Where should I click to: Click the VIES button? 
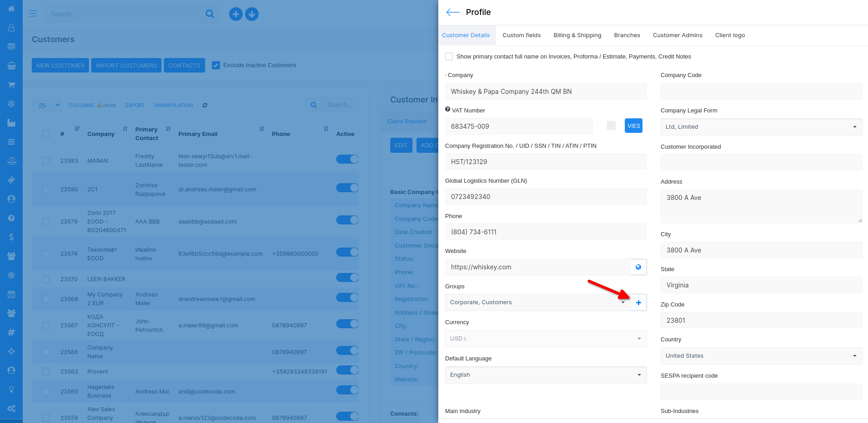[x=633, y=126]
